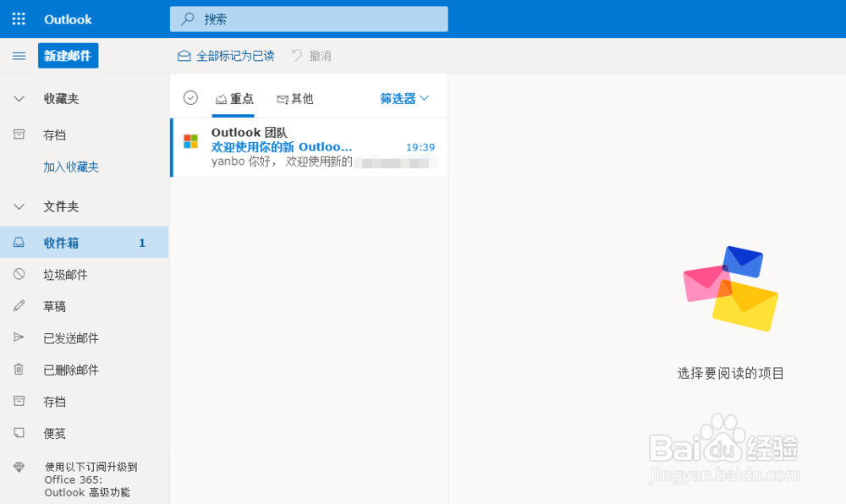Open the 筛选器 filter dropdown
The height and width of the screenshot is (504, 846).
(404, 98)
